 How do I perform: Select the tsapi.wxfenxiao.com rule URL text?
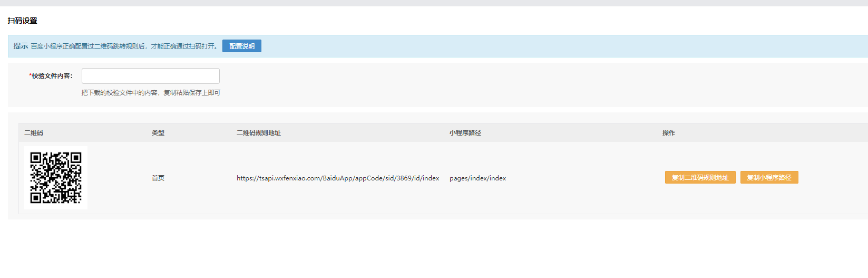(338, 178)
